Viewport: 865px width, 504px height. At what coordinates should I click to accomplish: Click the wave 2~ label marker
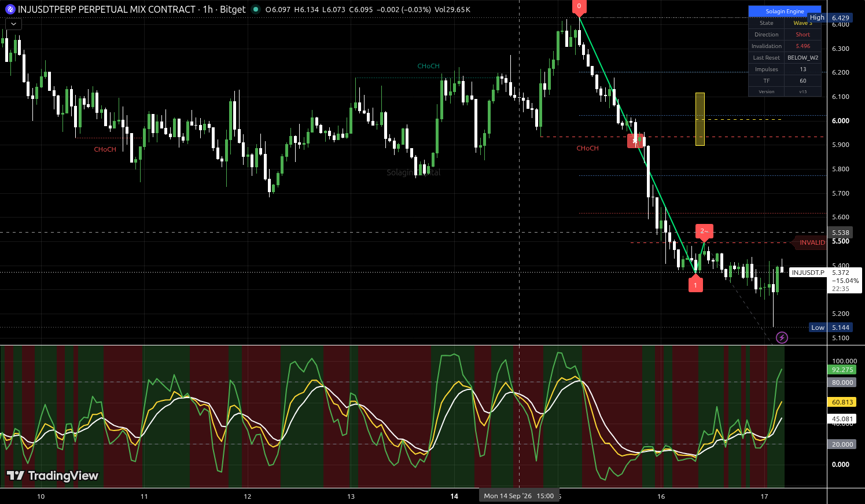click(x=704, y=232)
